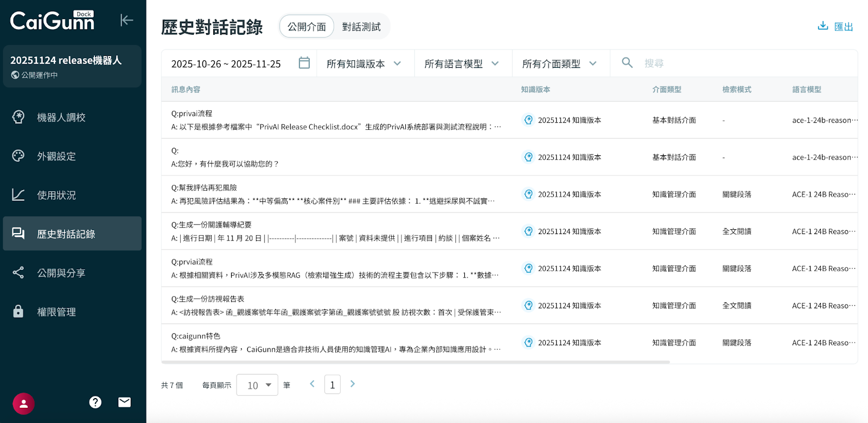The height and width of the screenshot is (423, 868).
Task: Go to next page arrow in pagination
Action: point(353,384)
